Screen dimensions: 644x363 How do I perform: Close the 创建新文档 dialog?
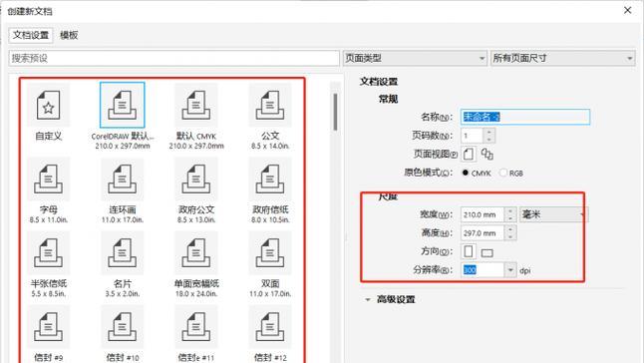click(628, 10)
